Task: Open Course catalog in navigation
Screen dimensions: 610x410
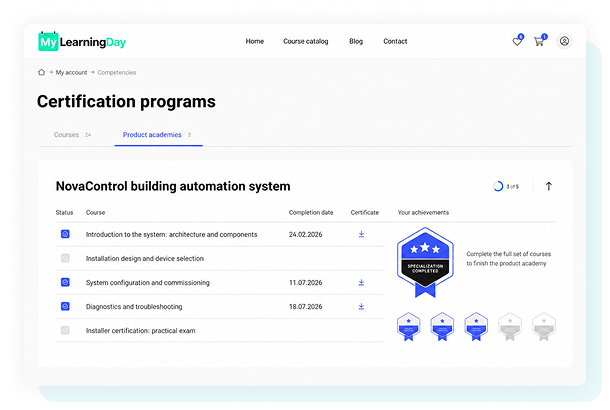Action: click(306, 41)
